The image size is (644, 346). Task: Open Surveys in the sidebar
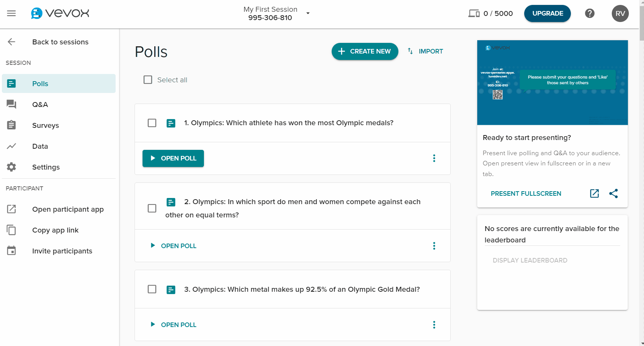[x=59, y=125]
